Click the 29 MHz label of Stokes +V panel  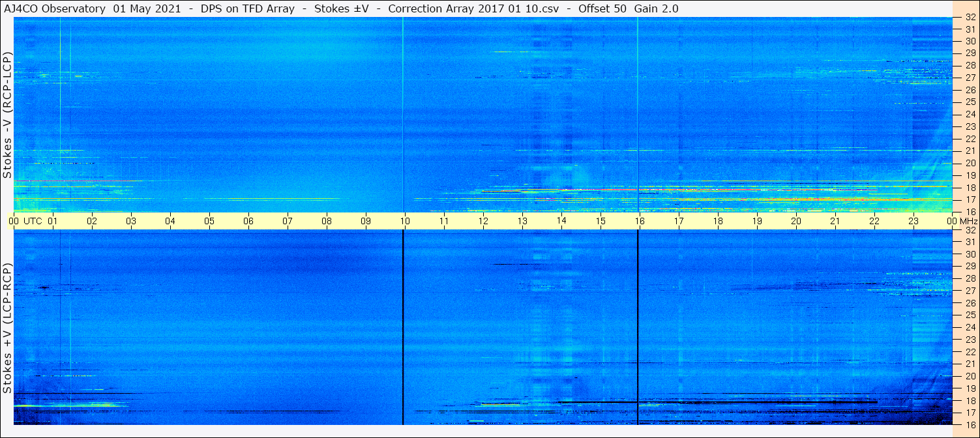(970, 266)
